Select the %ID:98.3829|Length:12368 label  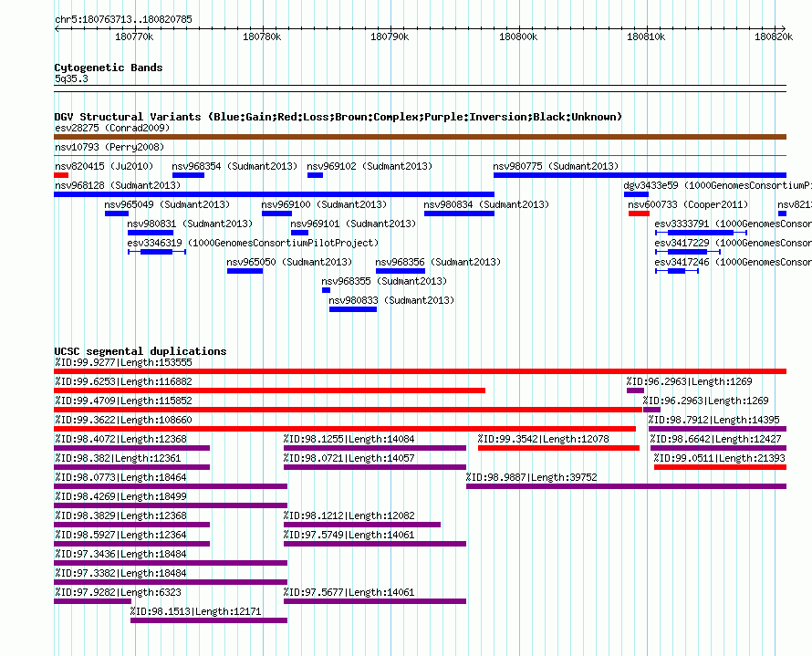120,515
